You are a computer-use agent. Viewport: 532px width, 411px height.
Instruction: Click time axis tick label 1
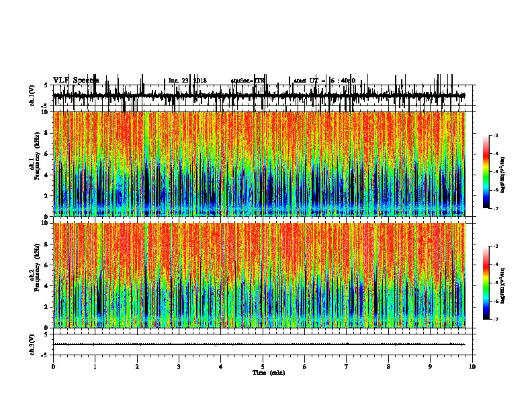click(95, 367)
